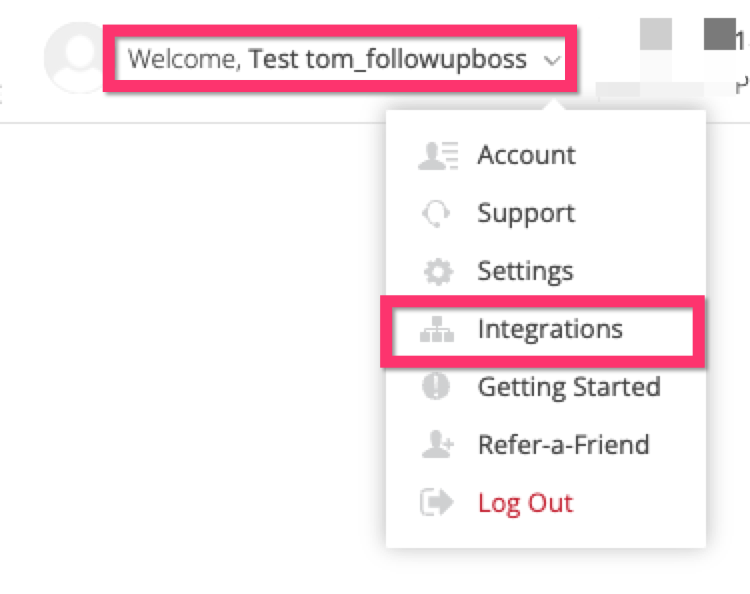Open the Welcome, Test tom_followupboss user menu
750x594 pixels.
point(340,59)
